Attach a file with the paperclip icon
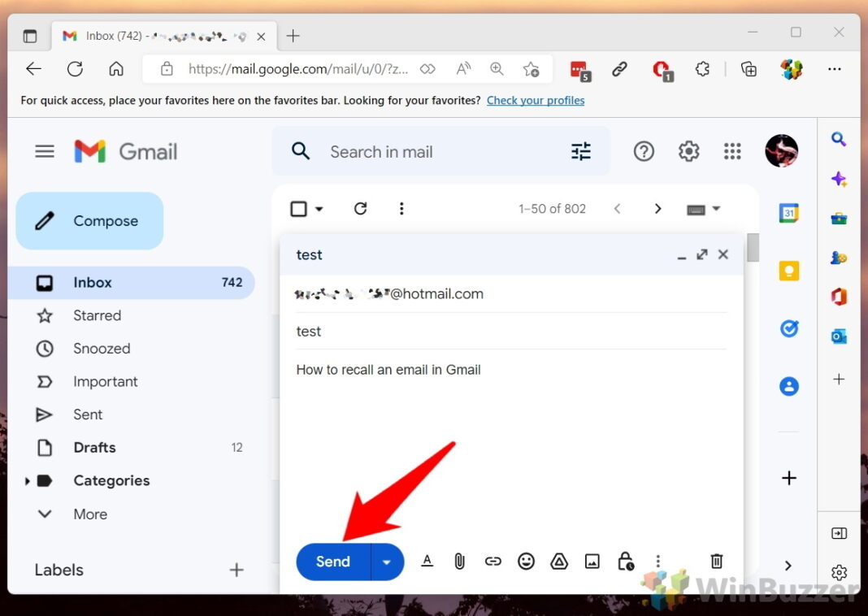This screenshot has height=616, width=868. point(459,561)
